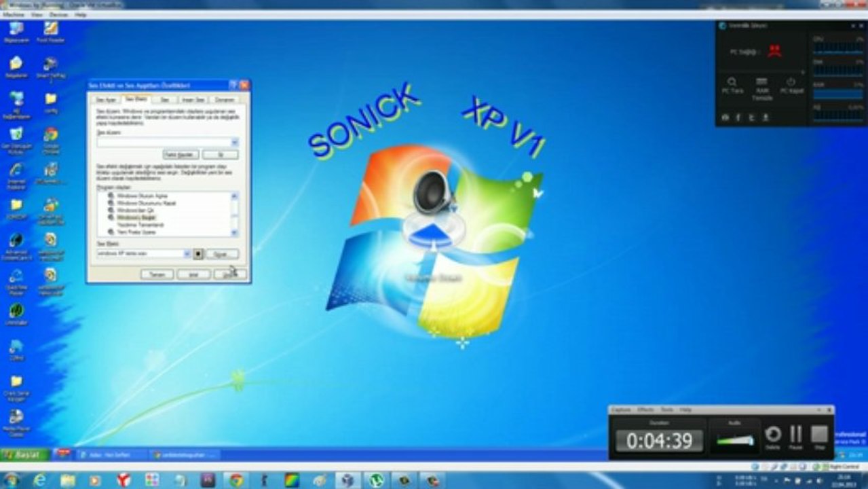Screen dimensions: 868x489
Task: Open the Crack Serial Keygen folder icon
Action: 16,387
